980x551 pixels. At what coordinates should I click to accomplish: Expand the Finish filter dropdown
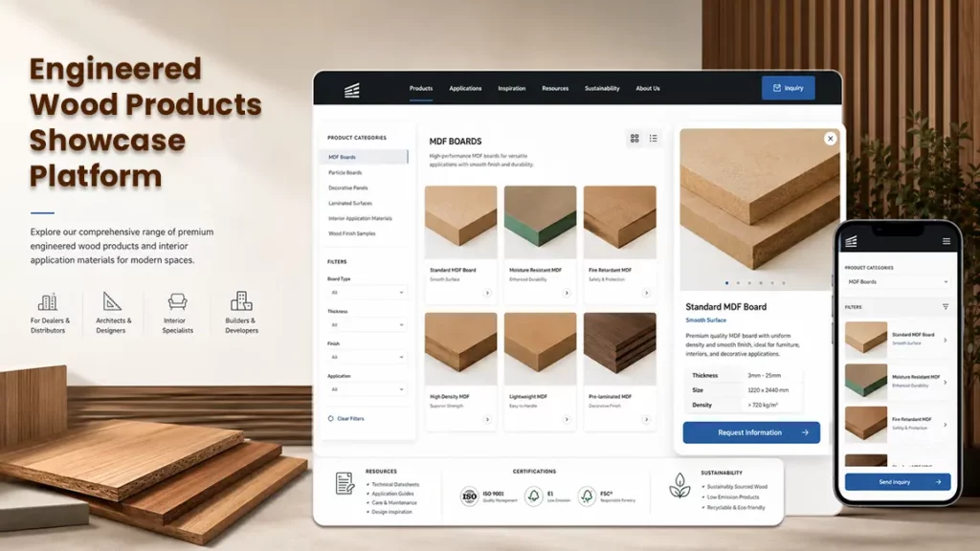[367, 358]
